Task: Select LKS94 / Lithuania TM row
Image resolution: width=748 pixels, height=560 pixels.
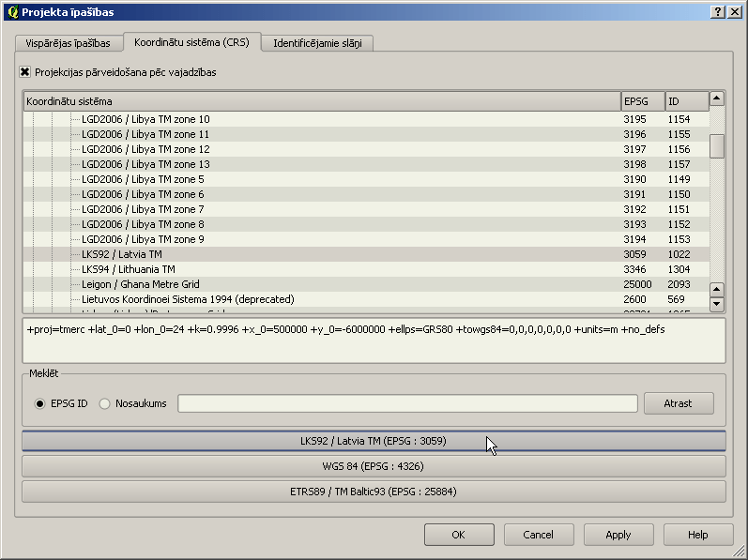Action: click(x=366, y=269)
